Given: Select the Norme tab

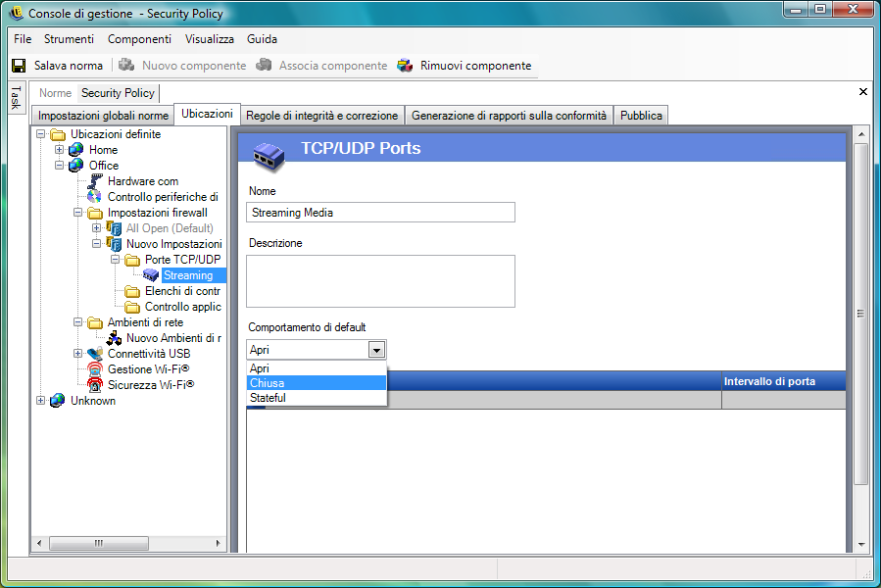Looking at the screenshot, I should pos(55,93).
